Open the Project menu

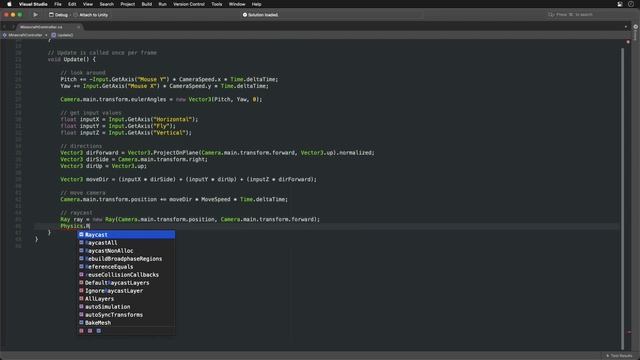pyautogui.click(x=128, y=4)
